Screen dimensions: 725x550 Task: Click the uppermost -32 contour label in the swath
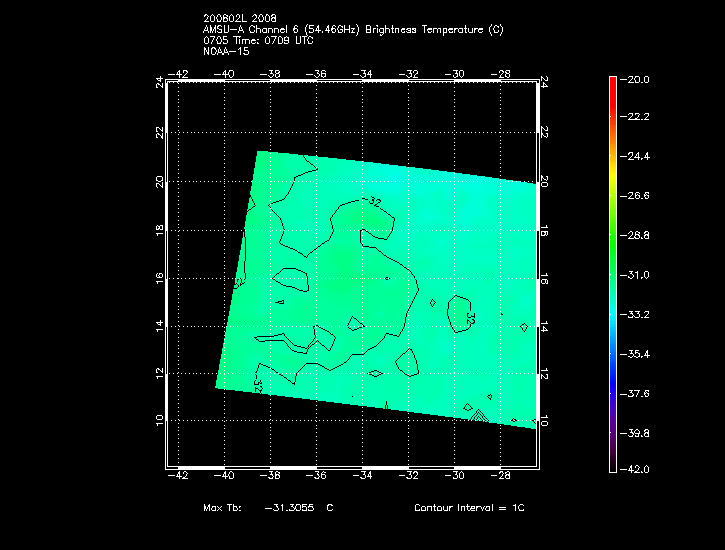[x=376, y=202]
